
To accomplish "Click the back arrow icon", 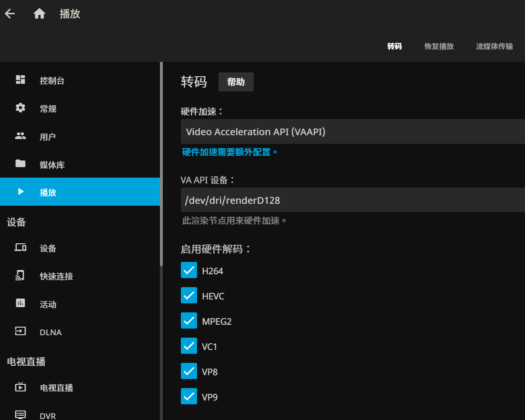I will point(10,14).
